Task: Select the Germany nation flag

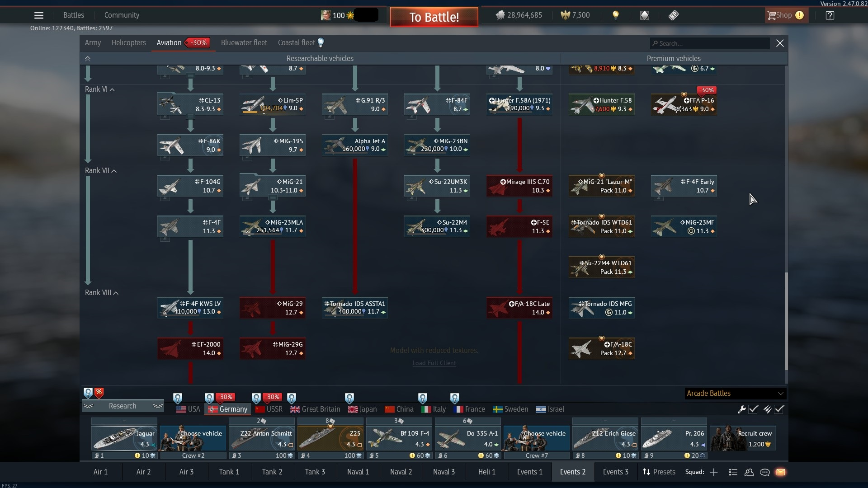Action: tap(228, 409)
